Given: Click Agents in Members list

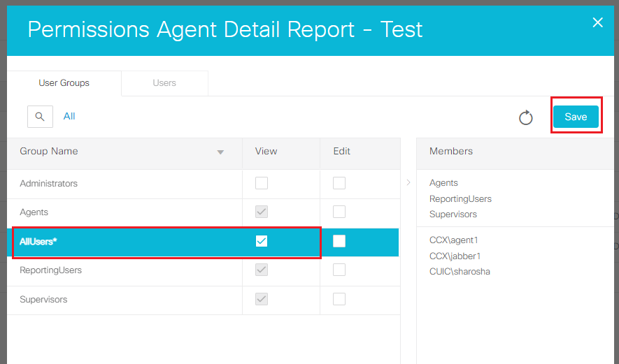Looking at the screenshot, I should click(x=443, y=183).
